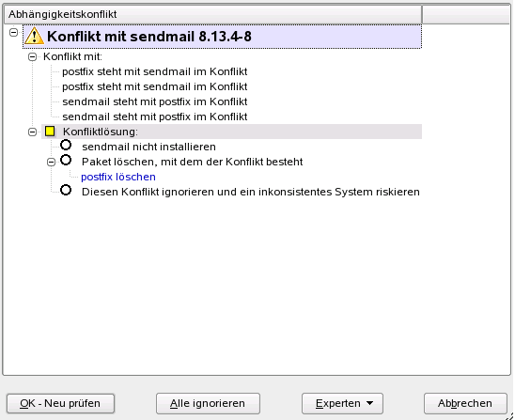The width and height of the screenshot is (515, 420).
Task: Choose 'Paket löschen, mit dem der Konflikt besteht'
Action: point(66,160)
